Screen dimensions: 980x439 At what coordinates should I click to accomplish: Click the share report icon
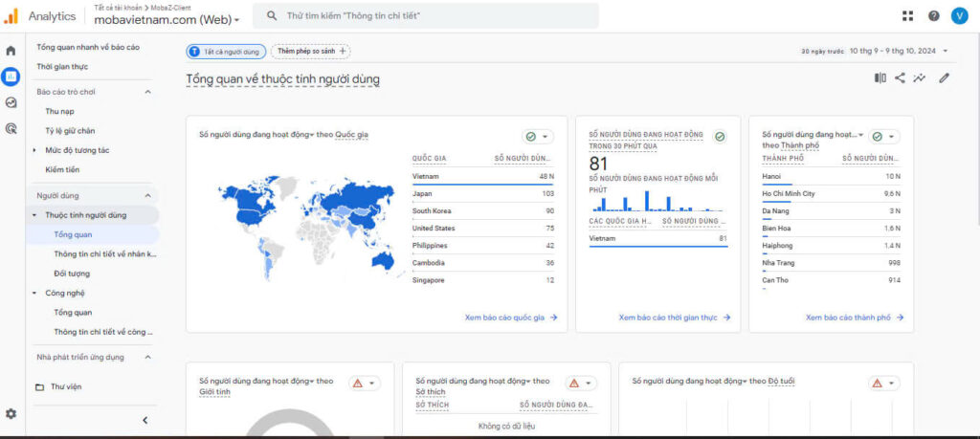(900, 78)
